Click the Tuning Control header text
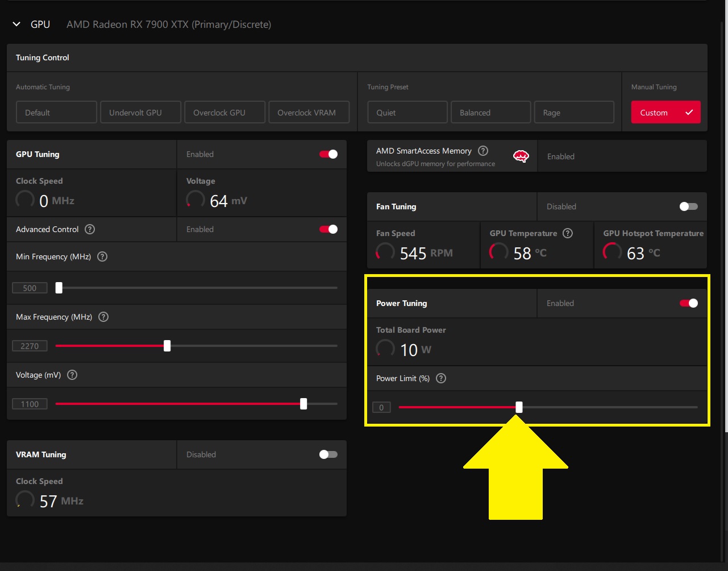The height and width of the screenshot is (571, 728). coord(43,57)
